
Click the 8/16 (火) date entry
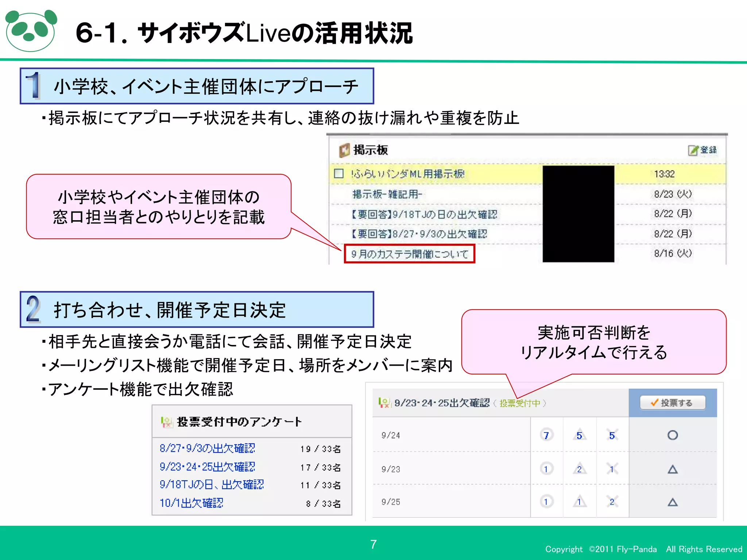(x=673, y=253)
